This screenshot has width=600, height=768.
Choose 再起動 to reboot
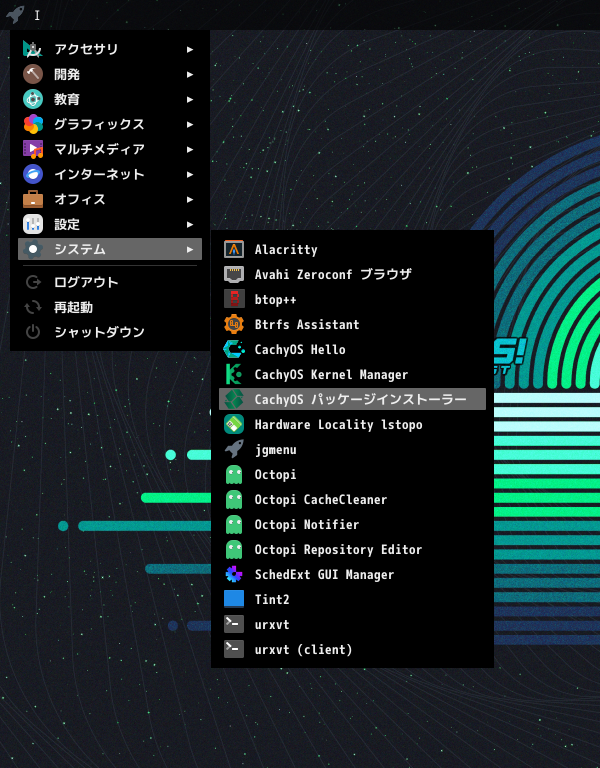110,307
